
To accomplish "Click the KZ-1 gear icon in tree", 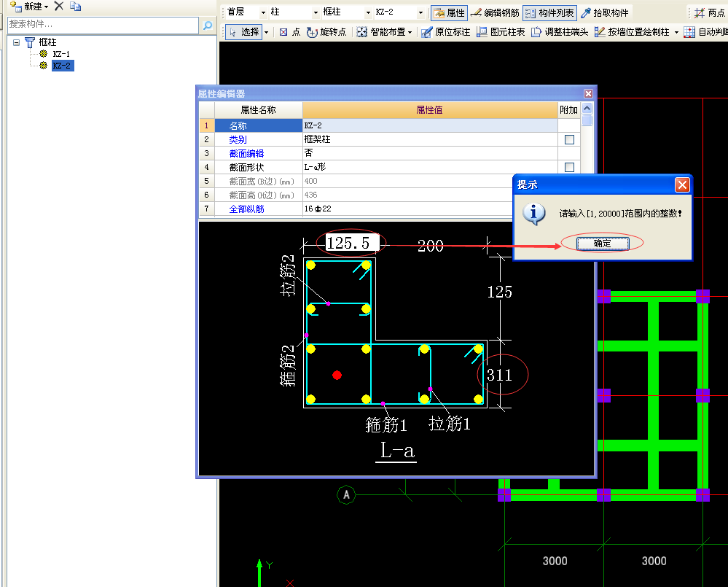I will pos(43,54).
